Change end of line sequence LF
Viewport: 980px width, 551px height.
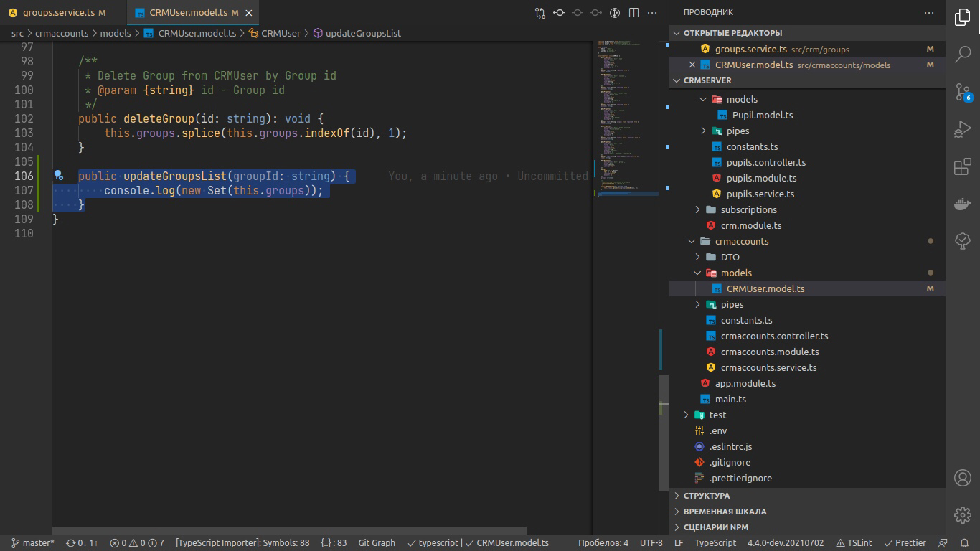(679, 543)
